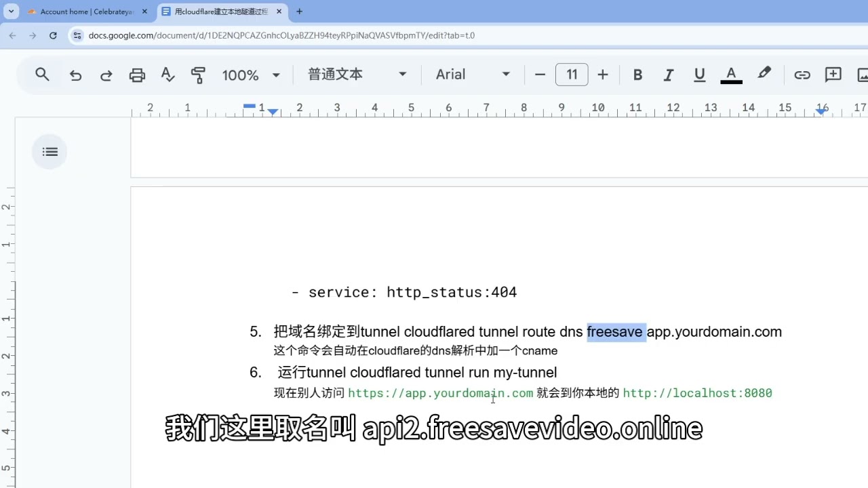Decrease font size with minus button
The width and height of the screenshot is (868, 488).
(540, 75)
